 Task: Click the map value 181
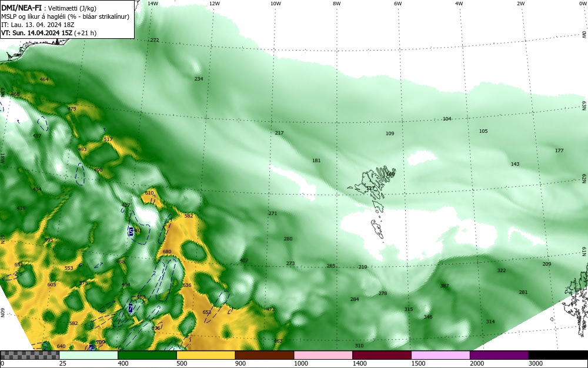click(x=316, y=160)
